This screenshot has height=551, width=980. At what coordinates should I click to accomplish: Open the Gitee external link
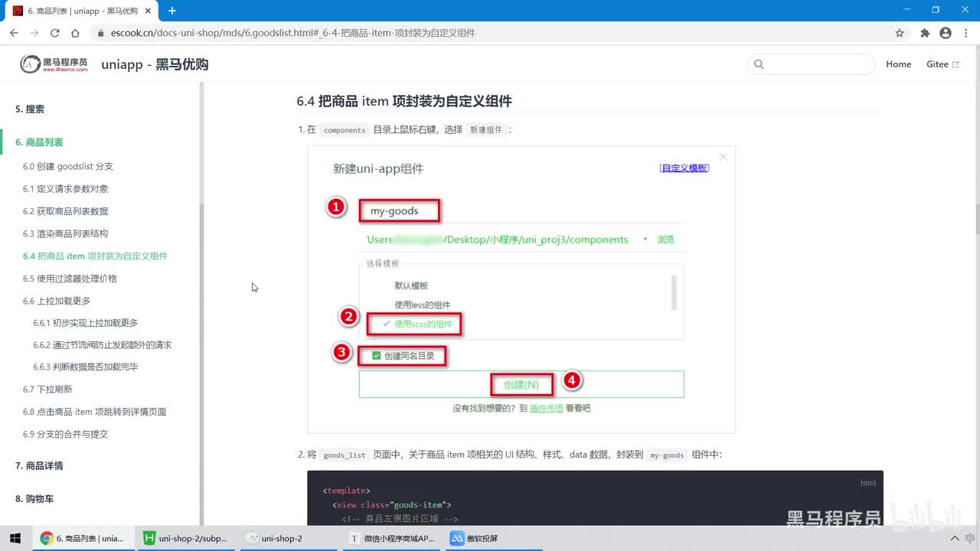pos(942,64)
